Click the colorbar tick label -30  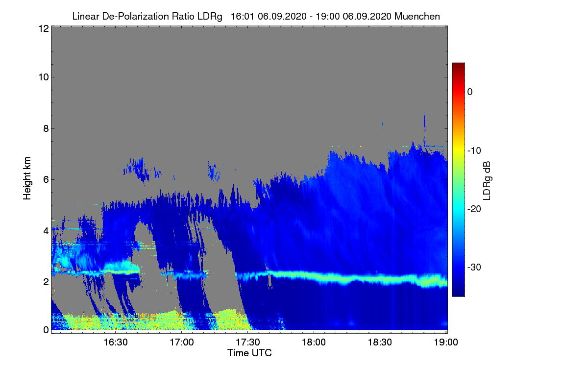tap(474, 267)
